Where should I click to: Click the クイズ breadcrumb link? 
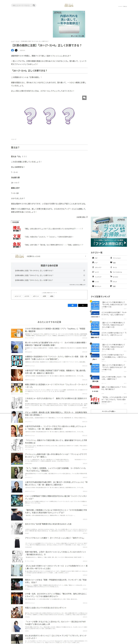pyautogui.click(x=18, y=41)
